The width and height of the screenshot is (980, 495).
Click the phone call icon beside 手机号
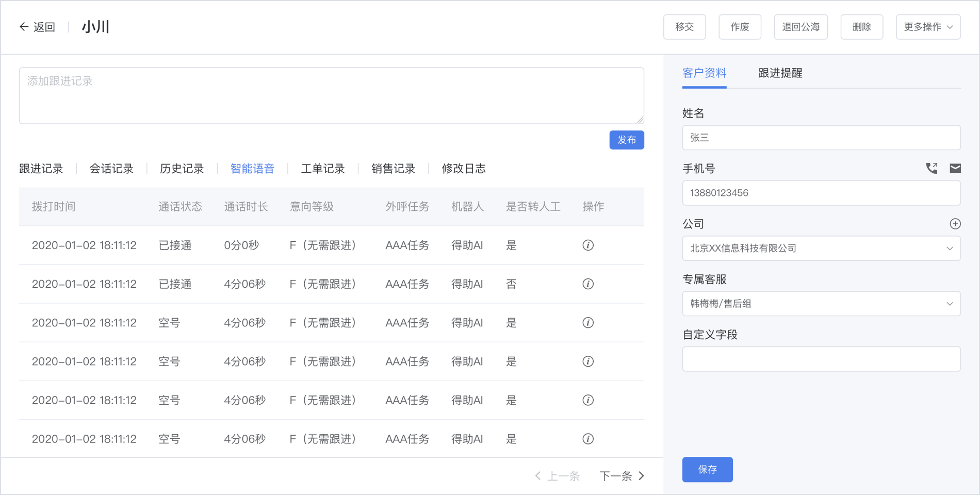click(x=932, y=168)
